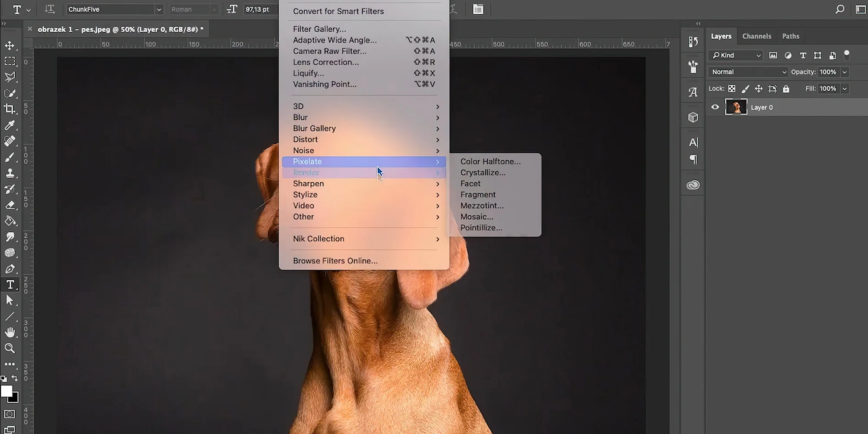Click the Layer 0 thumbnail
This screenshot has height=434, width=868.
click(x=736, y=107)
